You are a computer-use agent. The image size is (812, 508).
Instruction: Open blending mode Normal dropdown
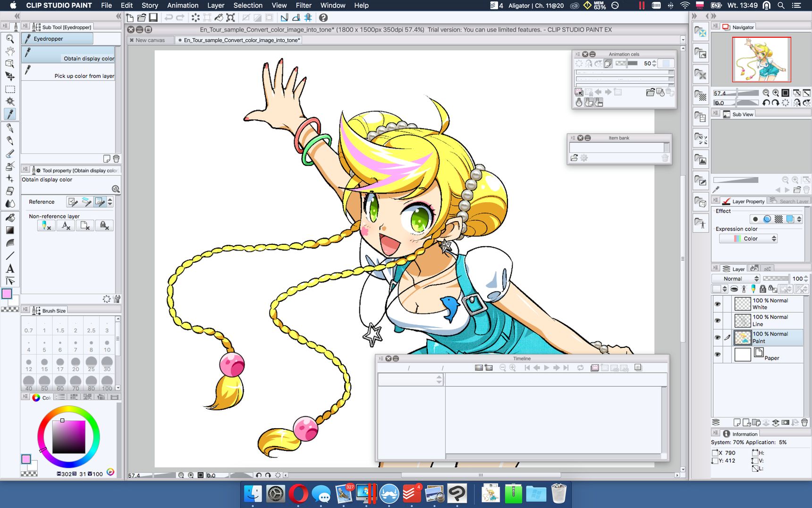(x=736, y=279)
